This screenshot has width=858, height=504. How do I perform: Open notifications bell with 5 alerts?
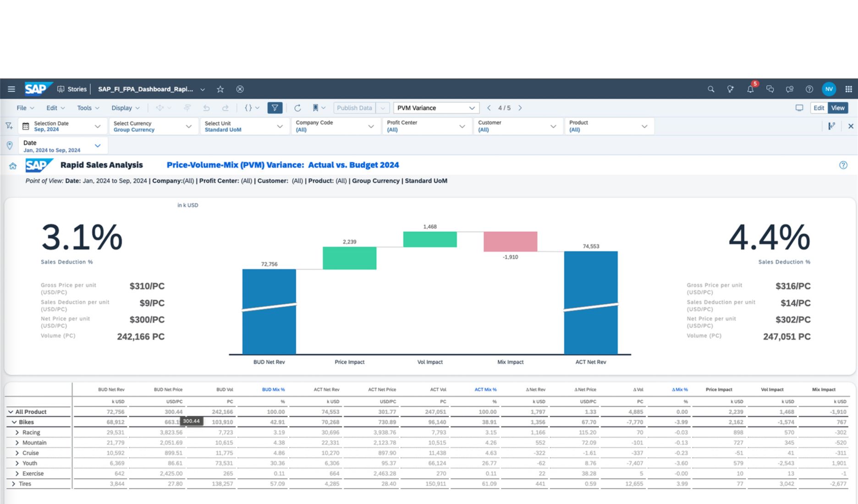pyautogui.click(x=750, y=89)
